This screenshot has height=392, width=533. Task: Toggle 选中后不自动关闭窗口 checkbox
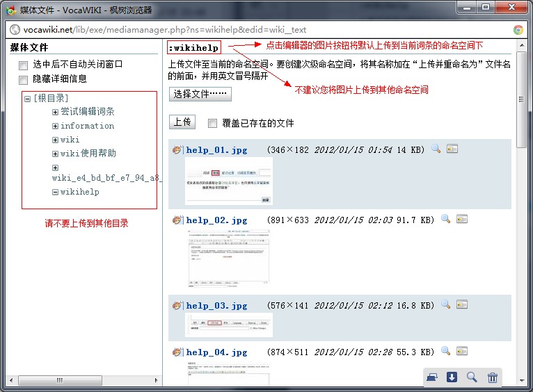[x=23, y=65]
